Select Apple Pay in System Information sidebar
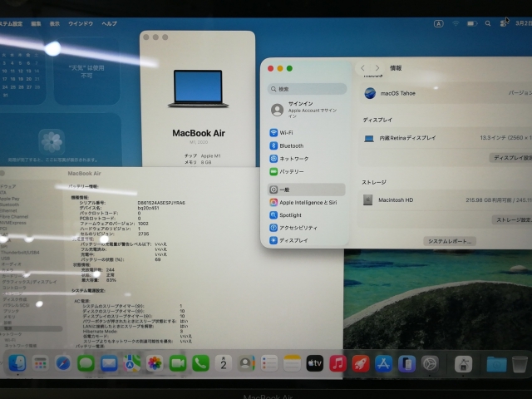Image resolution: width=532 pixels, height=399 pixels. coord(10,199)
